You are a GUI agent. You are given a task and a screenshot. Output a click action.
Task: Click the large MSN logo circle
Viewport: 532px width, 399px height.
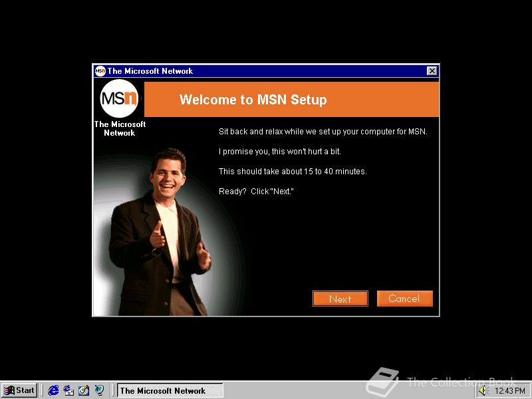(119, 98)
